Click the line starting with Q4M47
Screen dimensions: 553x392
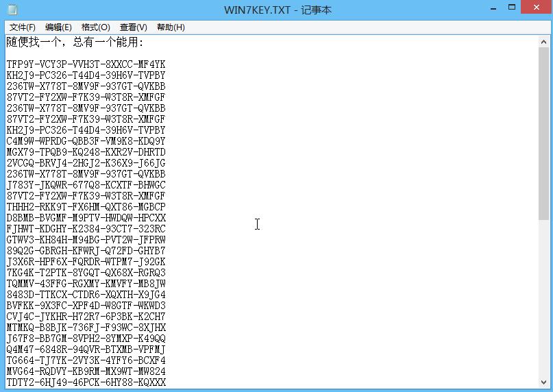[x=86, y=350]
